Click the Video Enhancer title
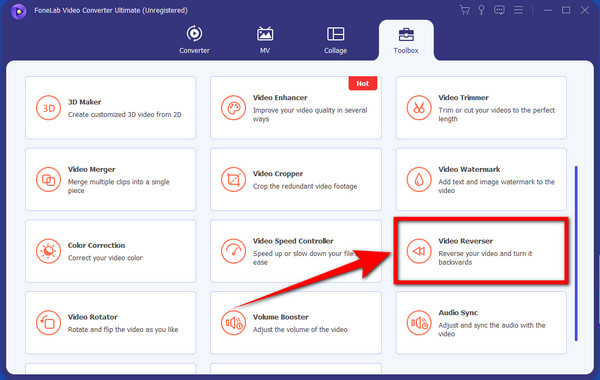The width and height of the screenshot is (600, 380). click(280, 98)
